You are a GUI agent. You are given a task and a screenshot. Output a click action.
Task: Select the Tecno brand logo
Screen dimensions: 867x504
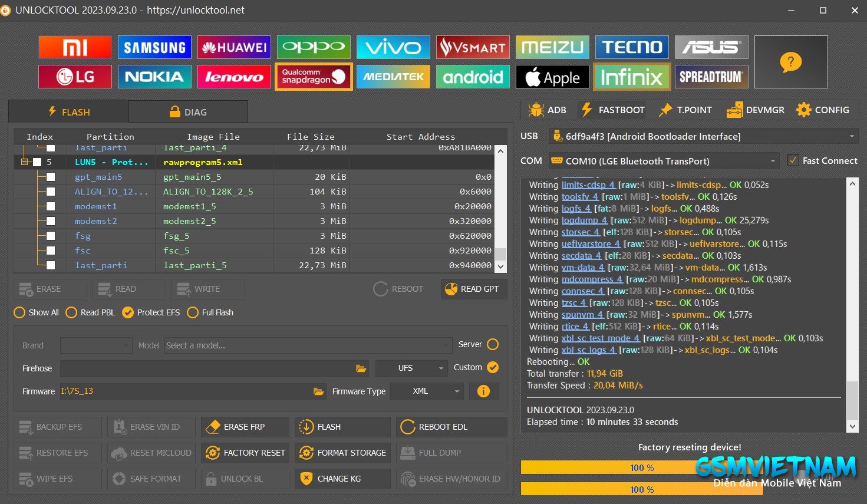pyautogui.click(x=632, y=47)
